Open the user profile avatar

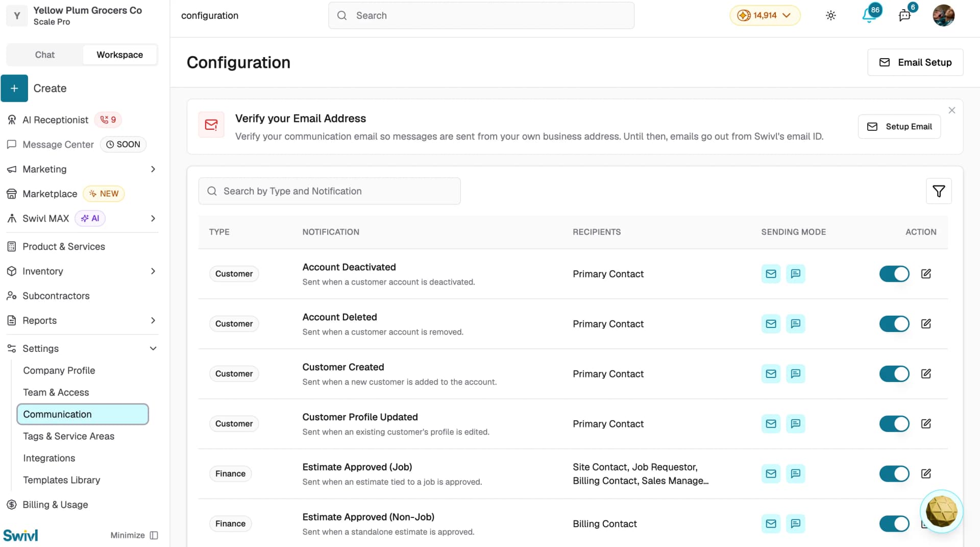coord(943,15)
